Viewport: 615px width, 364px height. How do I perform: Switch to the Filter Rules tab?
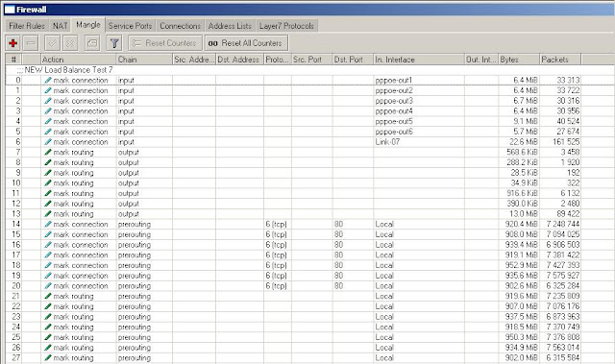pos(27,26)
